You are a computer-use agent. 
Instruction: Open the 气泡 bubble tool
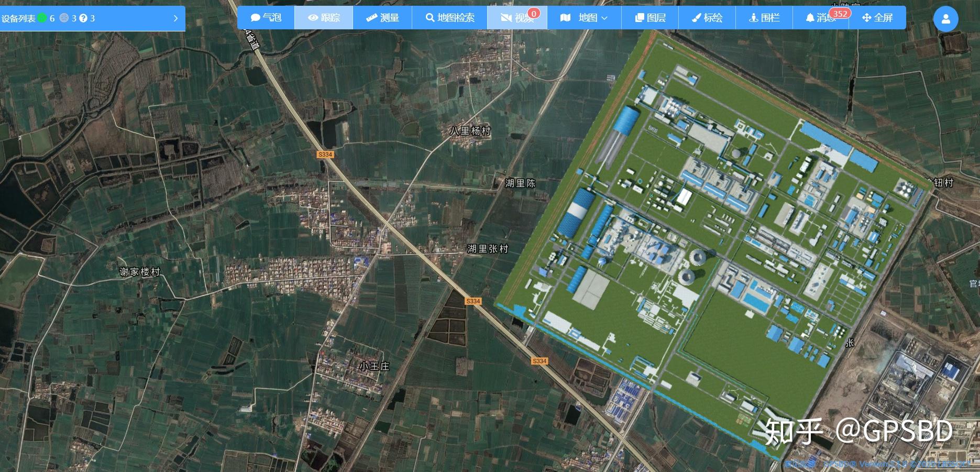pos(266,18)
